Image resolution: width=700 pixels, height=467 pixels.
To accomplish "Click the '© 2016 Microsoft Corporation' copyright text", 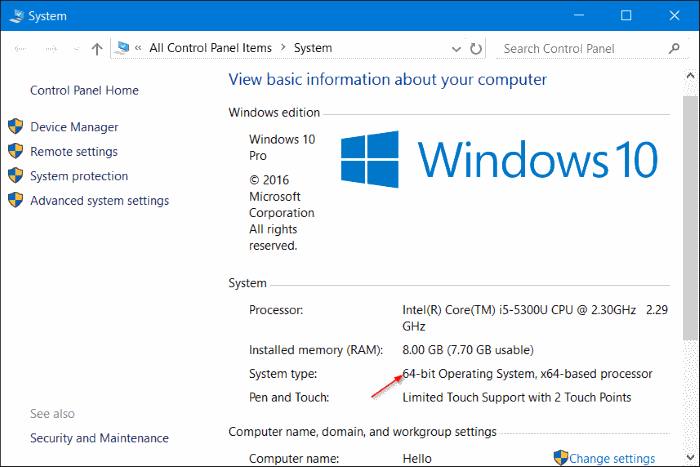I will pos(282,196).
